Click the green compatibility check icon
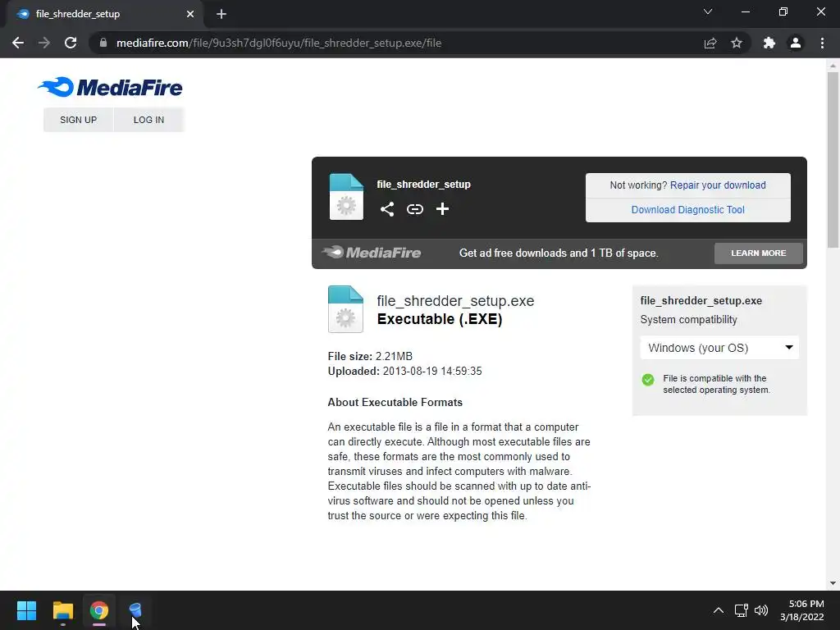This screenshot has height=630, width=840. 648,380
